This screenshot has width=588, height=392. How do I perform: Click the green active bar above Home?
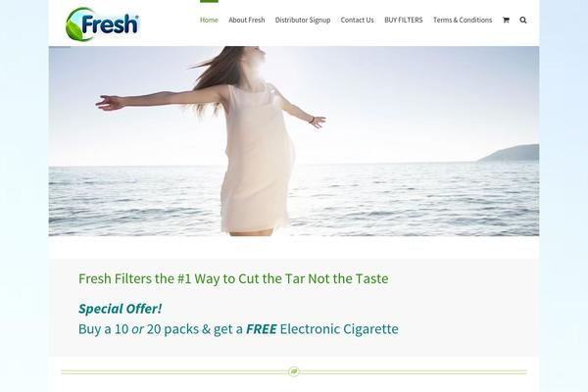(209, 1)
